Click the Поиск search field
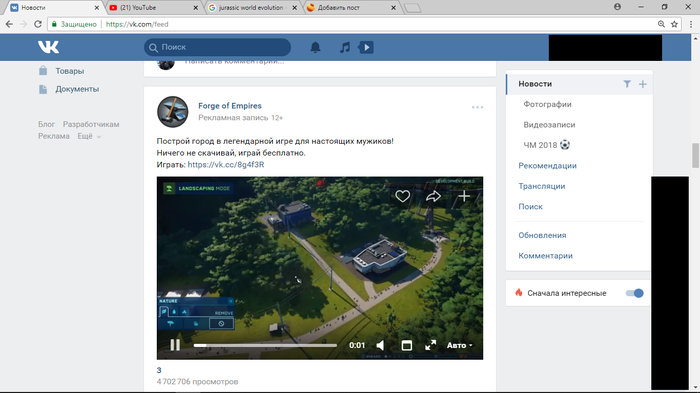 [x=217, y=47]
